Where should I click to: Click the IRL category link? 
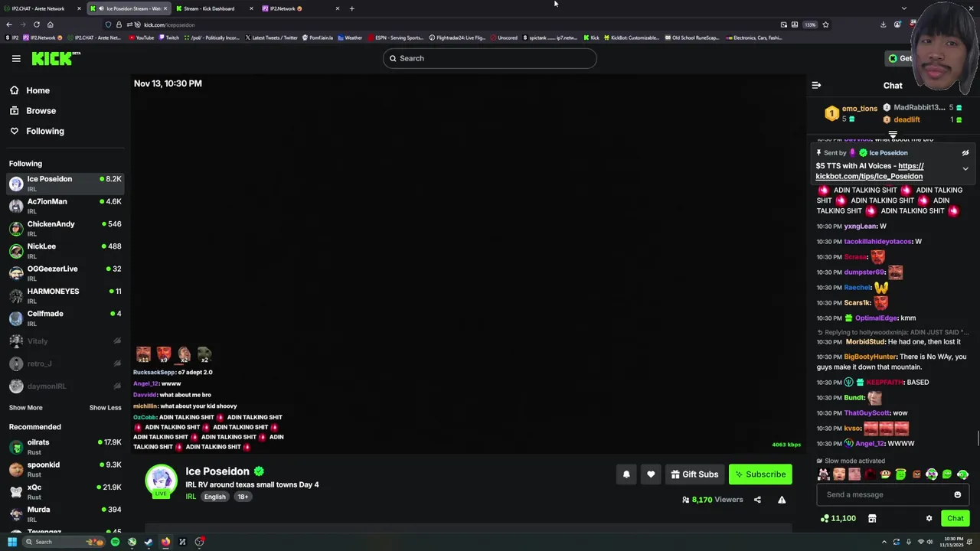pyautogui.click(x=191, y=497)
